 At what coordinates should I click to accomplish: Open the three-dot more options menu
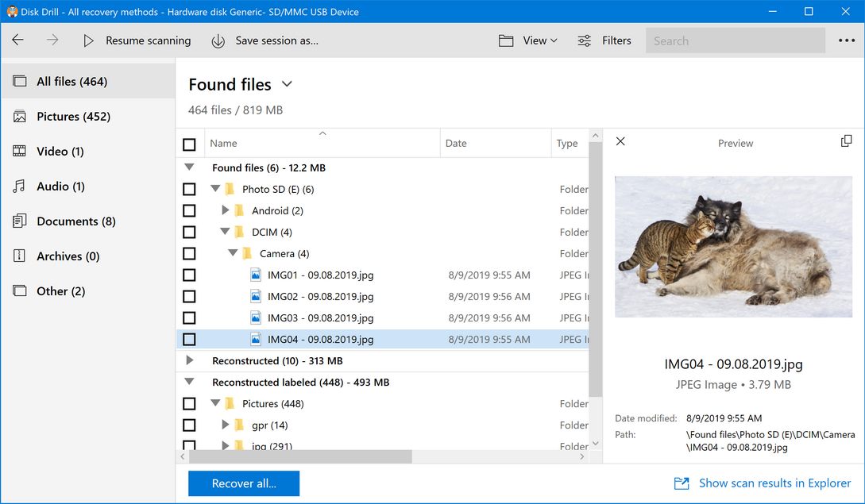tap(846, 40)
